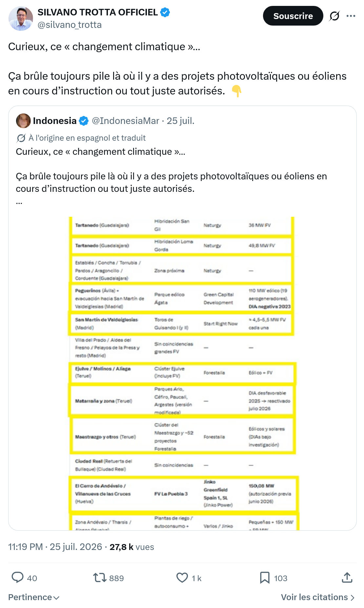This screenshot has width=364, height=608.
Task: Open the three-dot more options menu
Action: [x=351, y=16]
